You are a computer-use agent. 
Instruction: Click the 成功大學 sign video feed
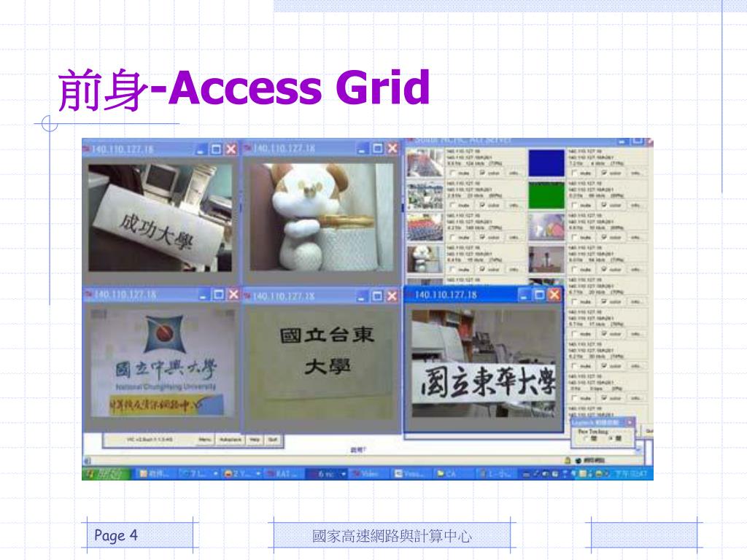pos(160,217)
